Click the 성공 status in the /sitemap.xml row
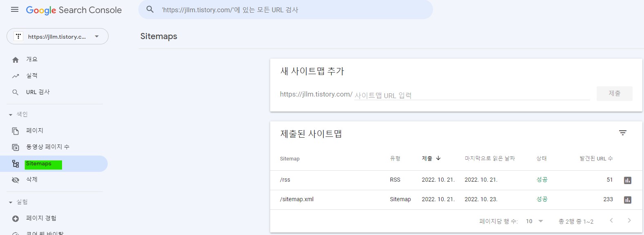644x235 pixels. pos(542,199)
